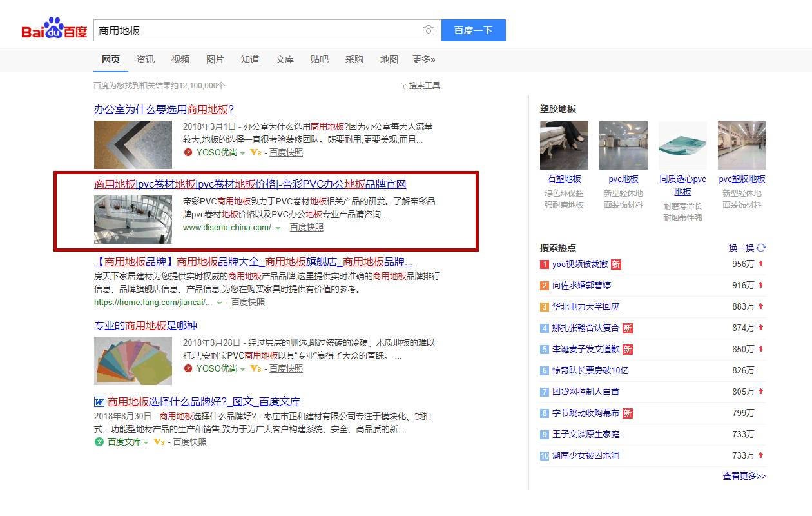Select the 网页 tab

coord(111,59)
